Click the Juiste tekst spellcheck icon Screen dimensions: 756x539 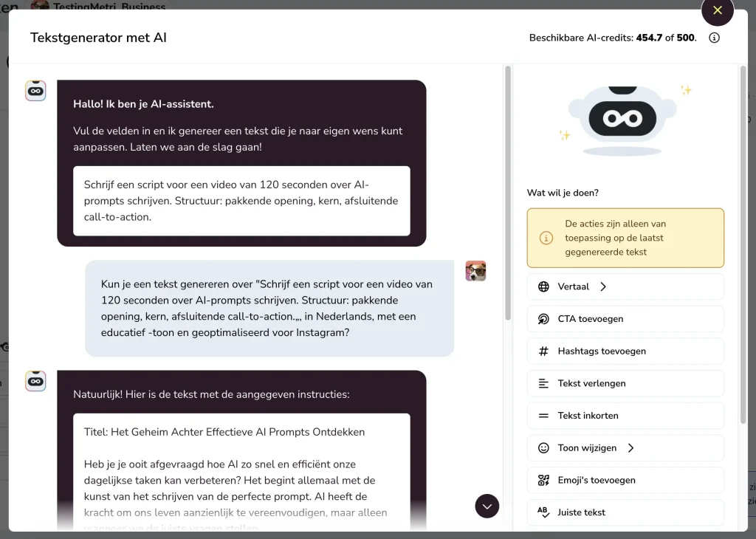tap(543, 512)
